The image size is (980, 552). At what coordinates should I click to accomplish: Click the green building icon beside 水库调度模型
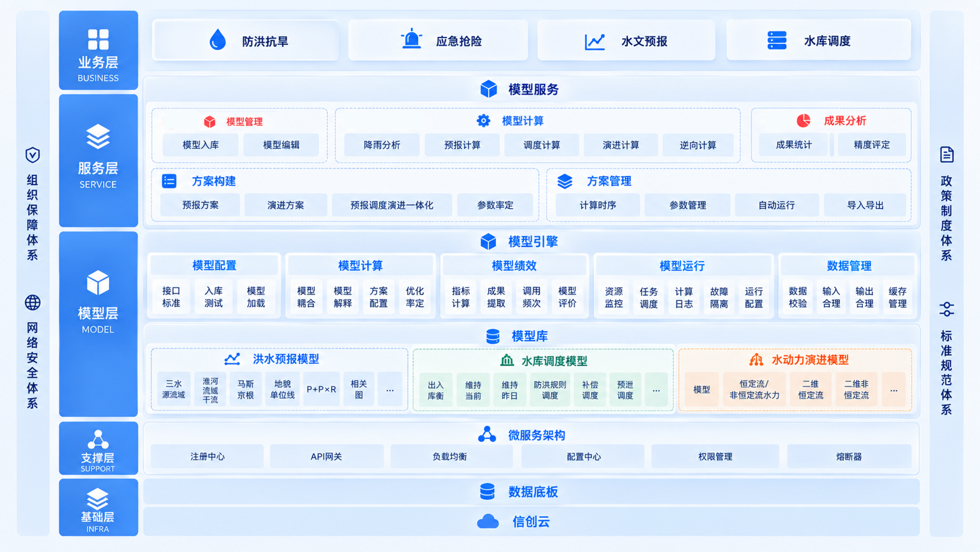pos(507,360)
